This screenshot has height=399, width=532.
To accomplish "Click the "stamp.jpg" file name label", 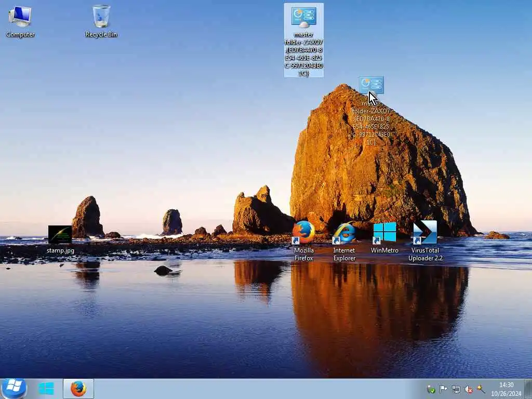I will (x=60, y=250).
